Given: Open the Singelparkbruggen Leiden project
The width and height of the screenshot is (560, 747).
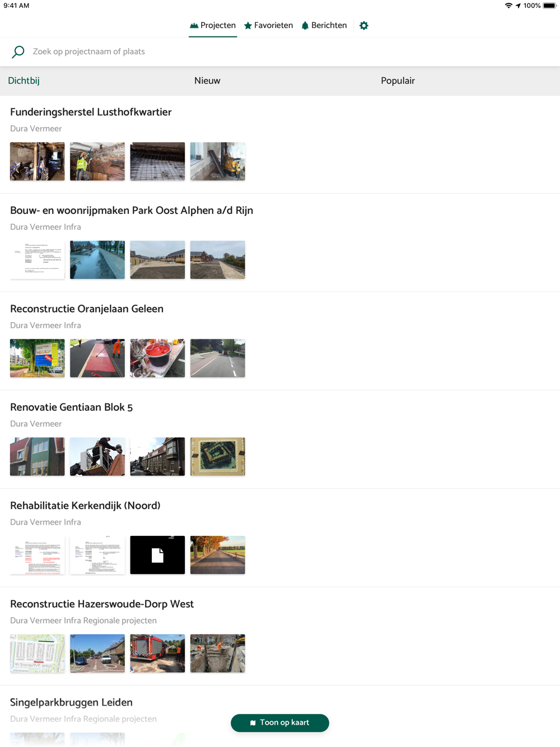Looking at the screenshot, I should click(71, 703).
